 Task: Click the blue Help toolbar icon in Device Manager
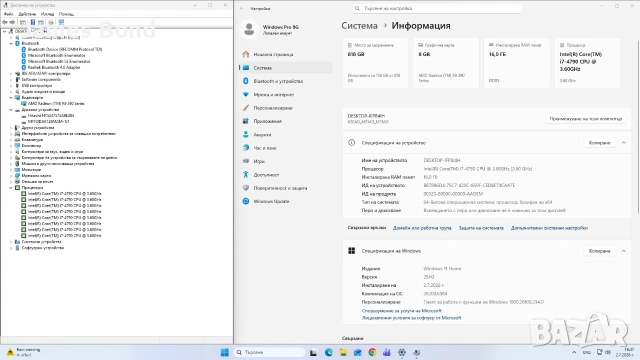coord(33,22)
